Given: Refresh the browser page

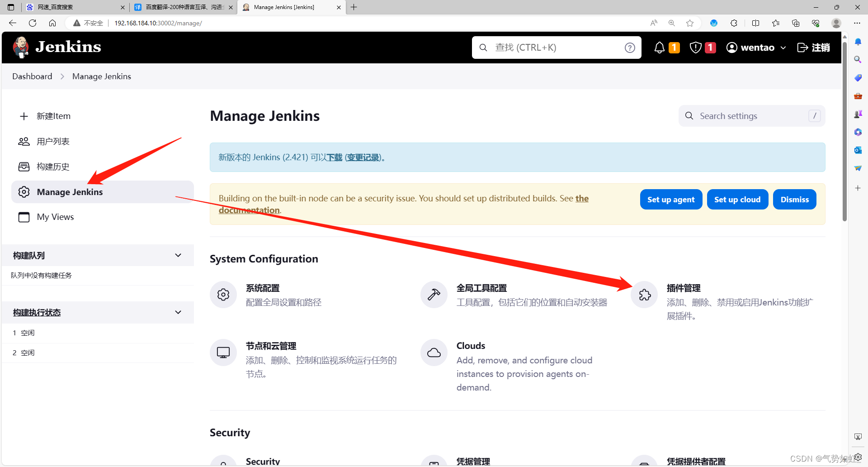Looking at the screenshot, I should 33,23.
